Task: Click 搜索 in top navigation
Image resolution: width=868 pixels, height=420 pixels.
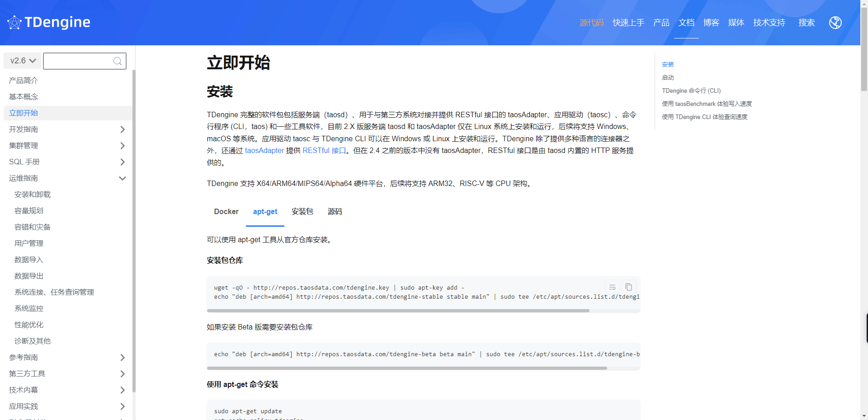Action: [x=807, y=23]
